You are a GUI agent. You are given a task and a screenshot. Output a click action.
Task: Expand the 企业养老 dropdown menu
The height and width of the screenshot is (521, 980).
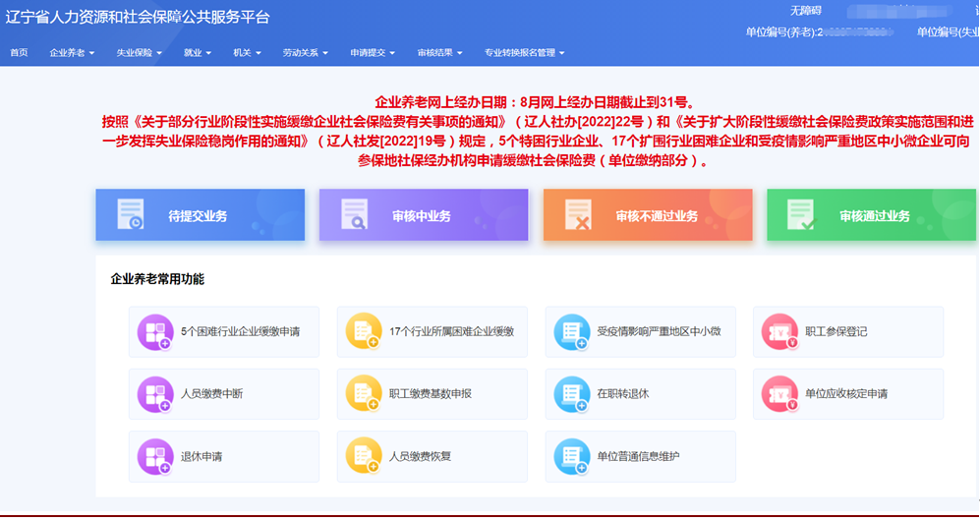pyautogui.click(x=72, y=53)
